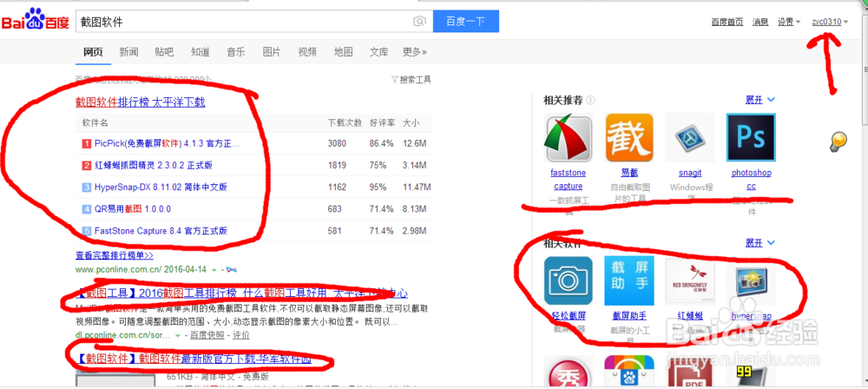Switch to the 知道 tab
Image resolution: width=868 pixels, height=389 pixels.
pyautogui.click(x=201, y=52)
